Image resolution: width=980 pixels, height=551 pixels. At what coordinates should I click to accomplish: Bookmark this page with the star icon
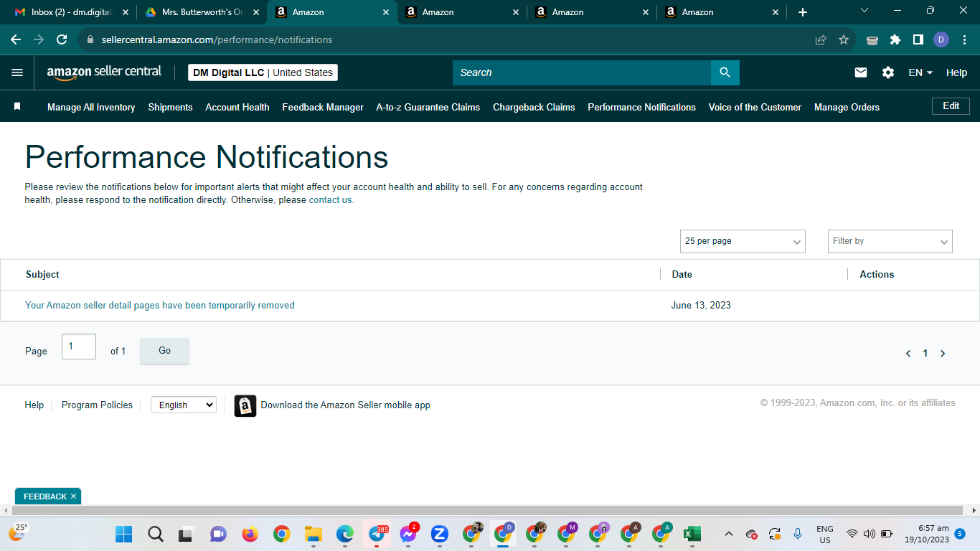[844, 39]
